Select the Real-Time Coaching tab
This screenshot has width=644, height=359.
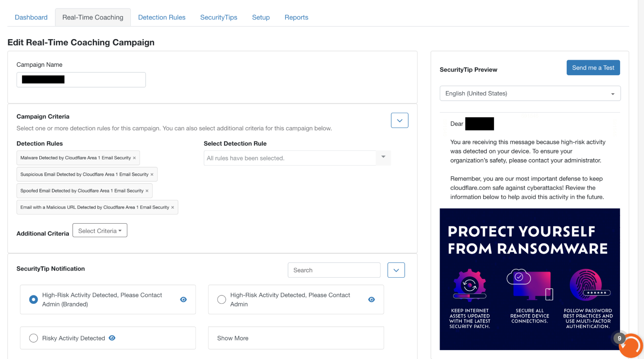pos(93,17)
